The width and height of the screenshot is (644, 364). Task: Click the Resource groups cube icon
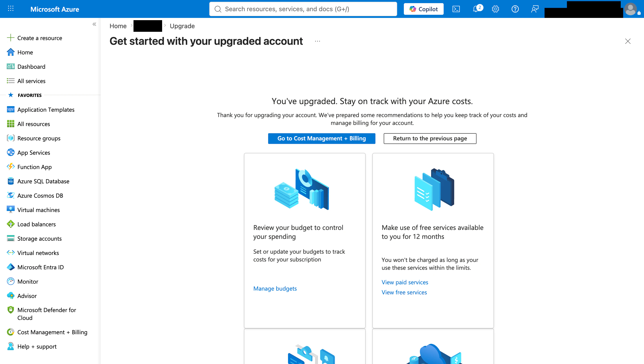click(11, 138)
